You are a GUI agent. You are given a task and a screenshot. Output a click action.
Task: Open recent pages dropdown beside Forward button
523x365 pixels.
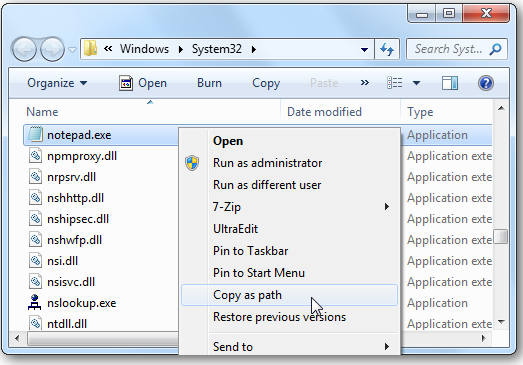coord(72,50)
